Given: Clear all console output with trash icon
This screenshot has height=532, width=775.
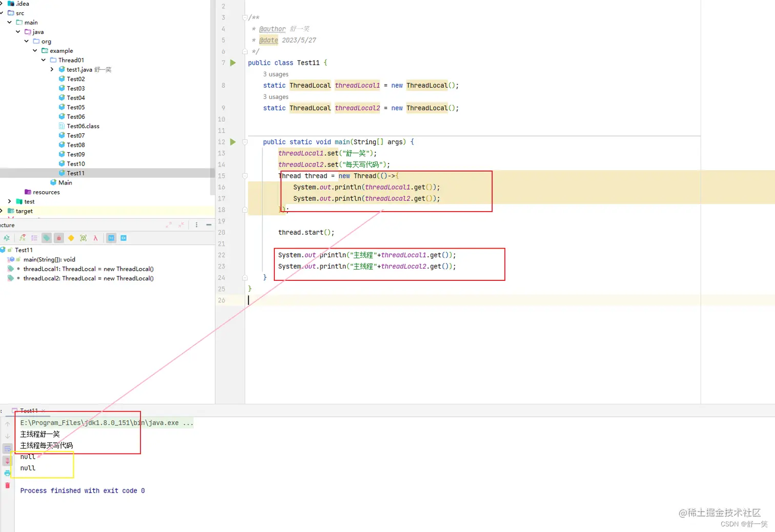Looking at the screenshot, I should (x=7, y=485).
